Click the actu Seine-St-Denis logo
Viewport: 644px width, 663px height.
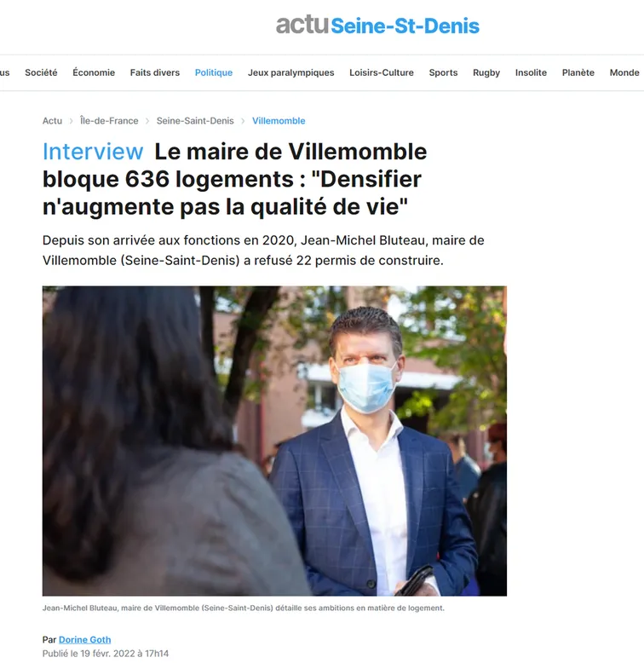click(377, 25)
